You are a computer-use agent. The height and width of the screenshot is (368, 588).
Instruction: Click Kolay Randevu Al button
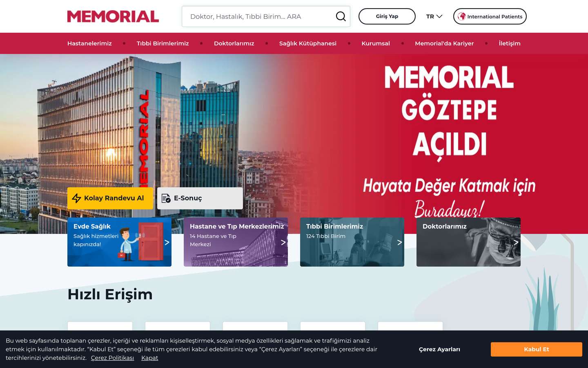tap(110, 198)
